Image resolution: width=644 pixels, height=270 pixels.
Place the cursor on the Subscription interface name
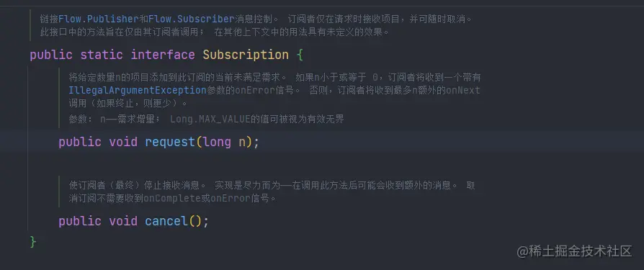(246, 55)
